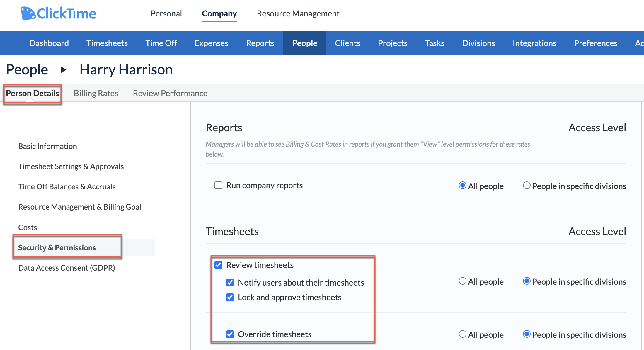644x350 pixels.
Task: Open the Time Off nav item
Action: coord(161,43)
